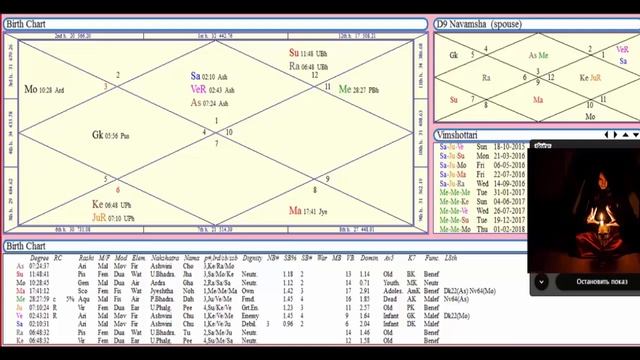Click the candle webcam video thumbnail
Screen dimensions: 640x360
(x=584, y=210)
